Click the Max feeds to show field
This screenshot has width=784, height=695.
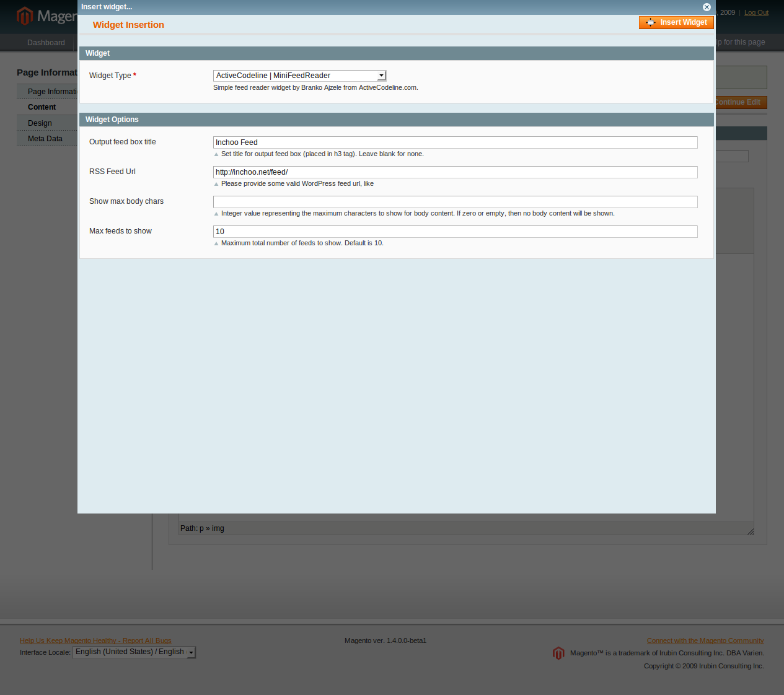point(456,232)
